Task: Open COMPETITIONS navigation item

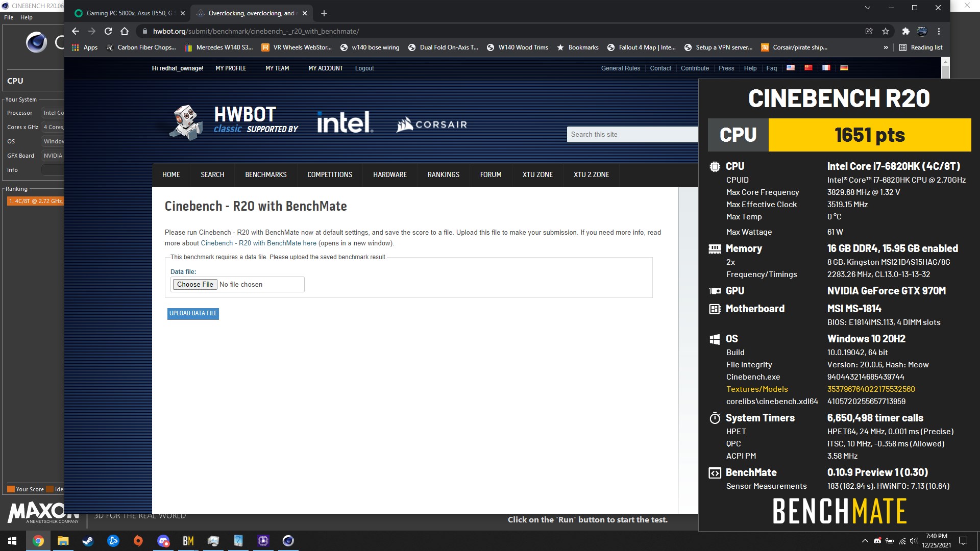Action: 330,174
